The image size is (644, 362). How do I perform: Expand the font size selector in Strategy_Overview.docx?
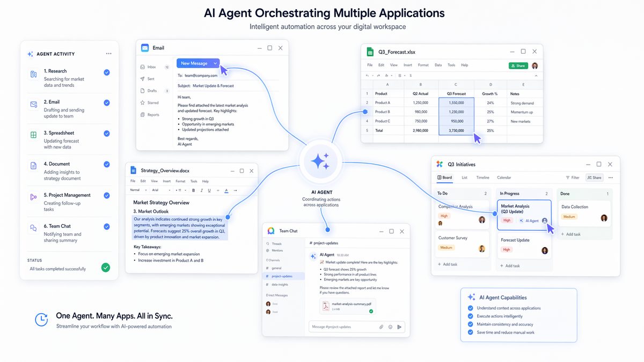(x=185, y=190)
